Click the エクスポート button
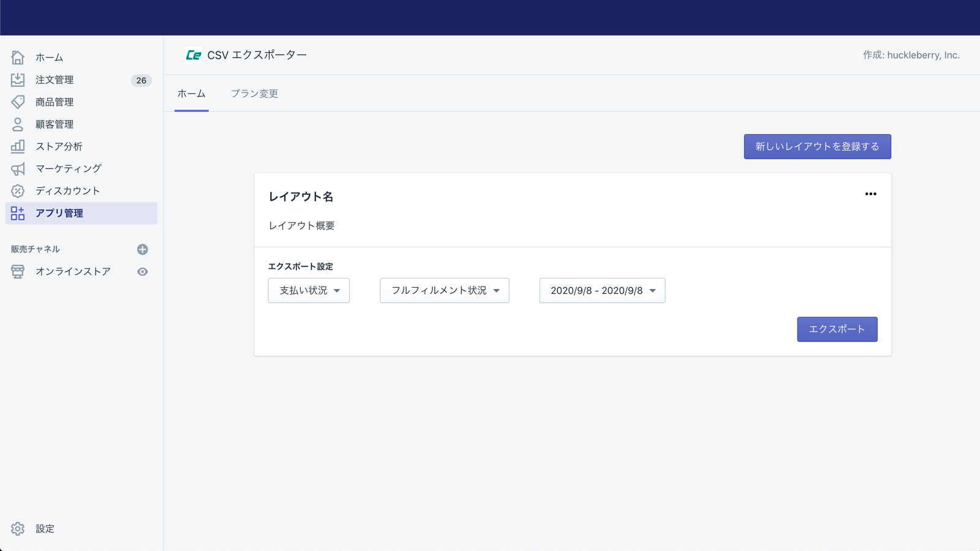This screenshot has height=551, width=980. tap(837, 329)
